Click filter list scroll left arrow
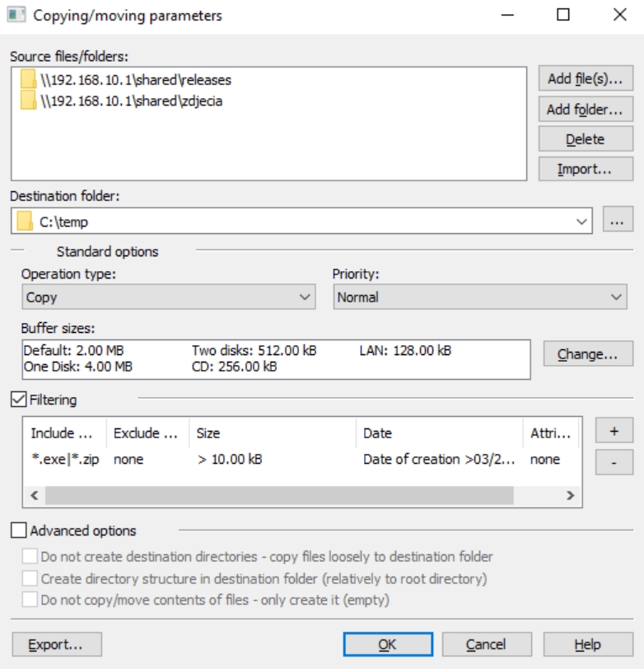 (35, 495)
